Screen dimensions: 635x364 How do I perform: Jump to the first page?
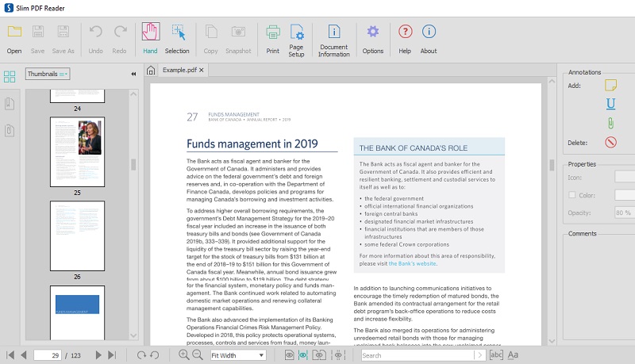pos(10,355)
